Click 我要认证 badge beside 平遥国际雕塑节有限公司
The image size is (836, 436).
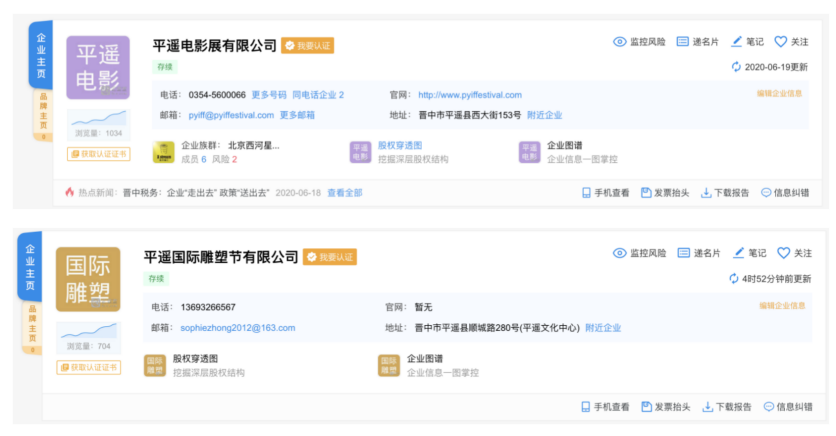point(330,257)
